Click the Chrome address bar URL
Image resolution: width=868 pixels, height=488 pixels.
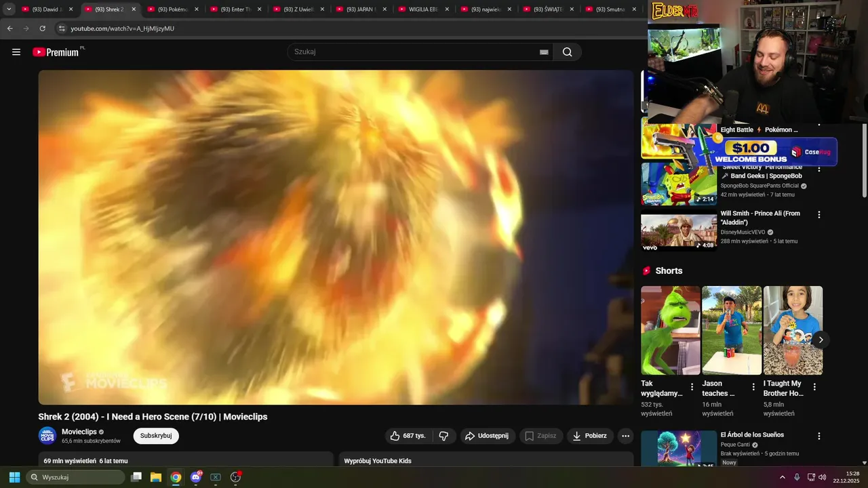[x=123, y=28]
